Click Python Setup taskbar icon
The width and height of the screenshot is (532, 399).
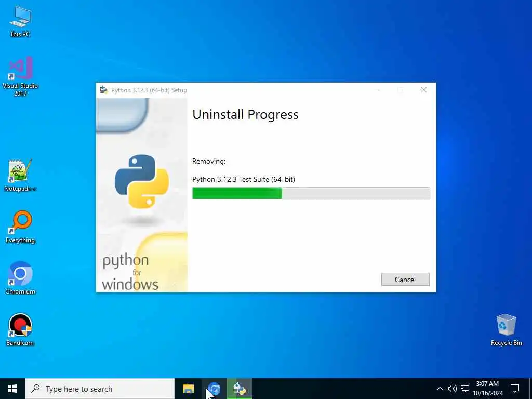pyautogui.click(x=240, y=389)
